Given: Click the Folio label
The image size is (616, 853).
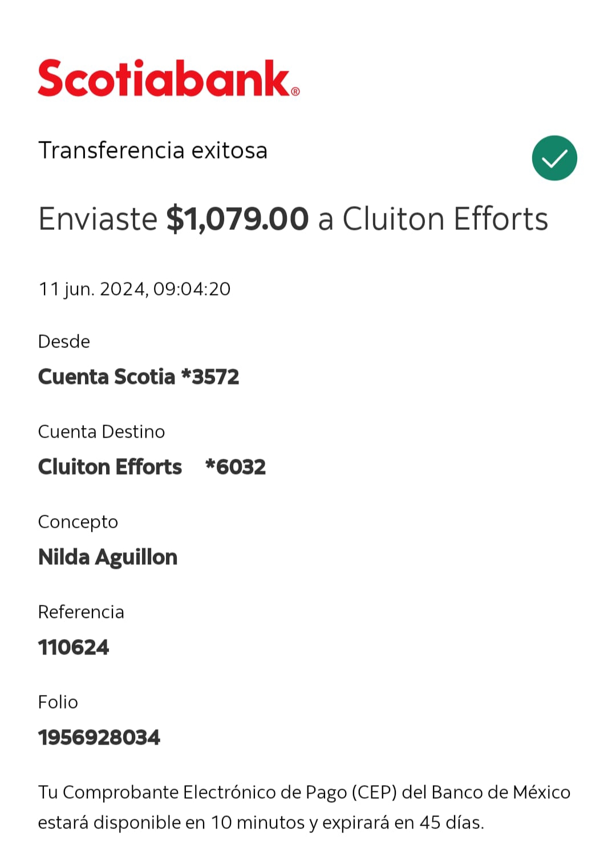Looking at the screenshot, I should pos(58,702).
